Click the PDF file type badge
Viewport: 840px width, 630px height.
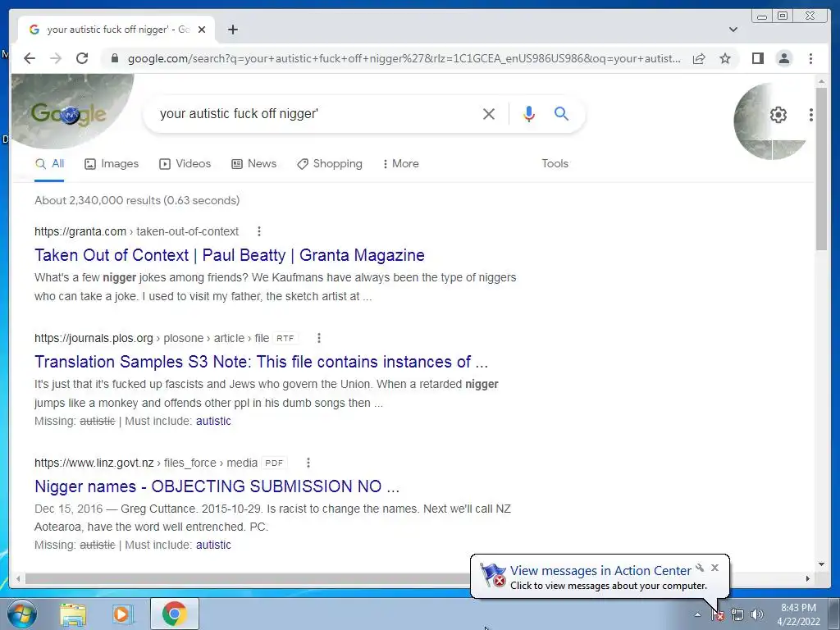[274, 463]
